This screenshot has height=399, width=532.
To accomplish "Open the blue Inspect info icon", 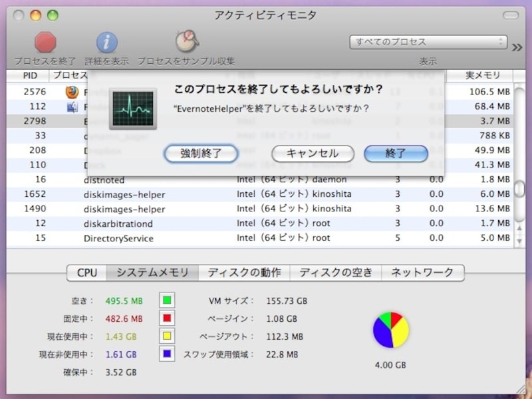I will pos(106,42).
